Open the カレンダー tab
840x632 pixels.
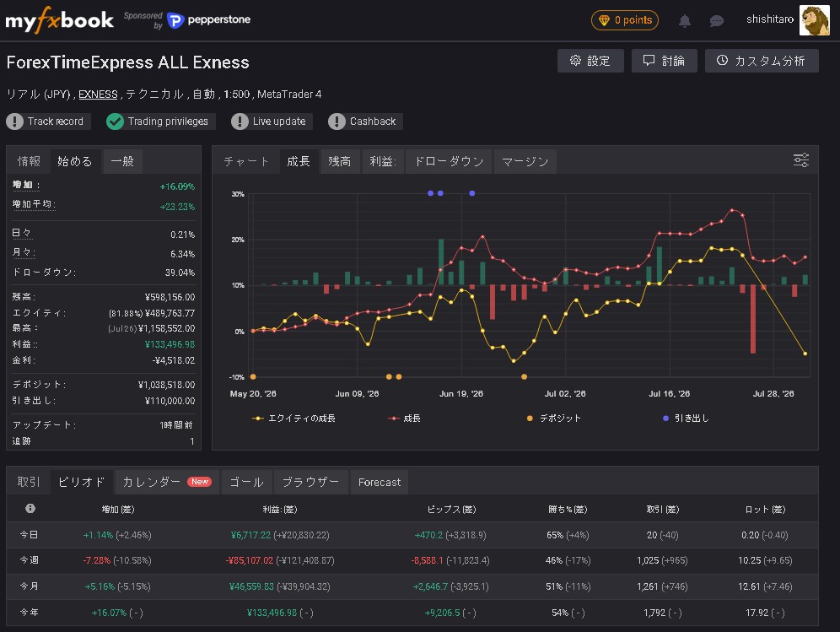167,482
